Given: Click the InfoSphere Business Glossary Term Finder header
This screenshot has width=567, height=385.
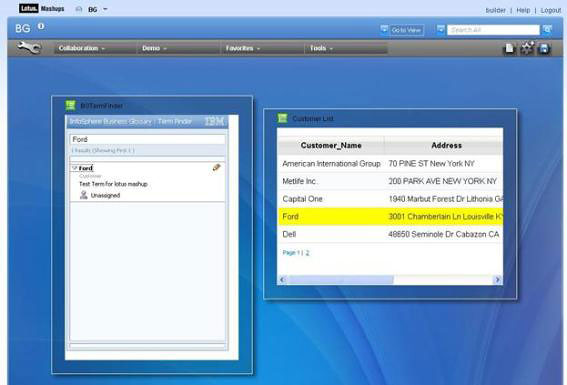Looking at the screenshot, I should tap(131, 121).
